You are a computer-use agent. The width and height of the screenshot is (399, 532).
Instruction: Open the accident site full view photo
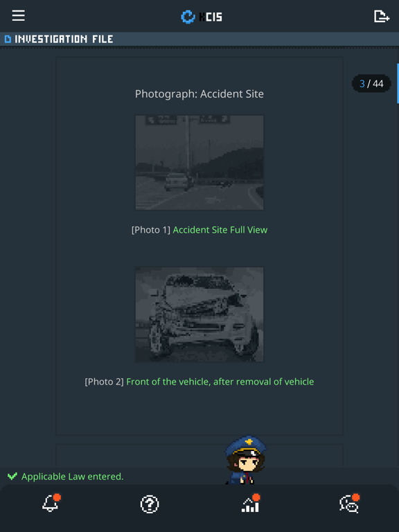tap(199, 163)
